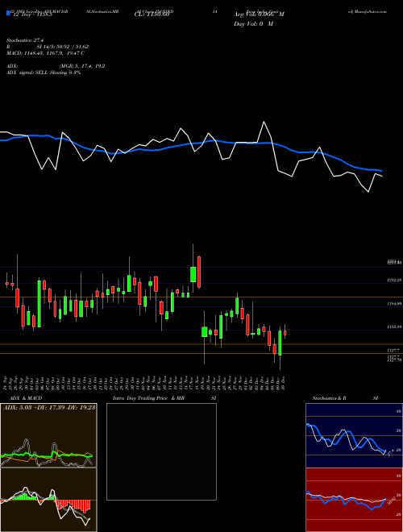This screenshot has height=532, width=403.
Task: Click the ADX line chart panel
Action: coord(48,435)
